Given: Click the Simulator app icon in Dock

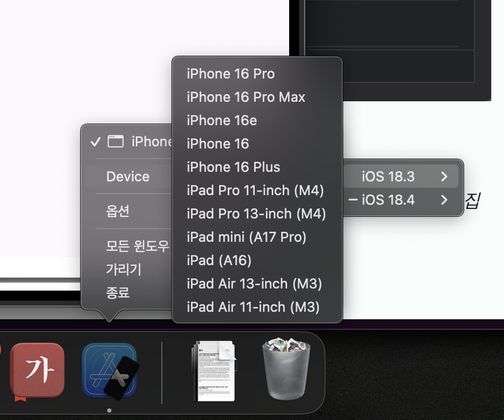Looking at the screenshot, I should click(110, 371).
